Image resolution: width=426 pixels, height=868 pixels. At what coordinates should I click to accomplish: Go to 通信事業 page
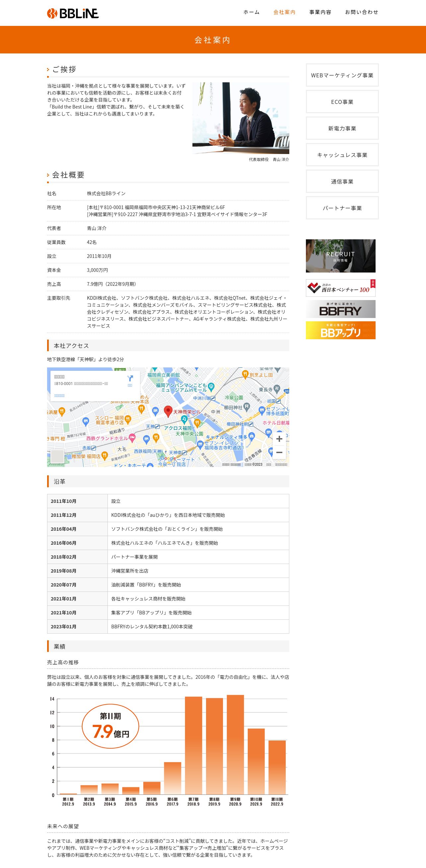342,182
